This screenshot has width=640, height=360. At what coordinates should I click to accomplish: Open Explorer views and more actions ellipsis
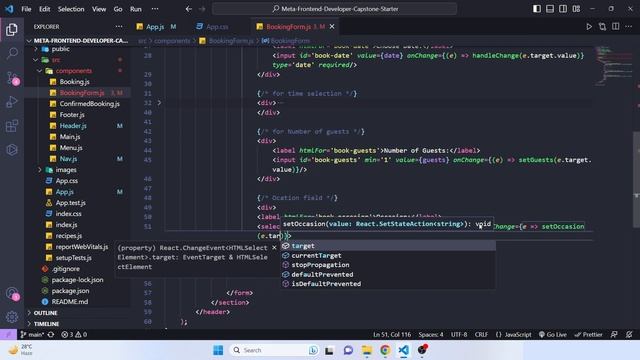[119, 27]
